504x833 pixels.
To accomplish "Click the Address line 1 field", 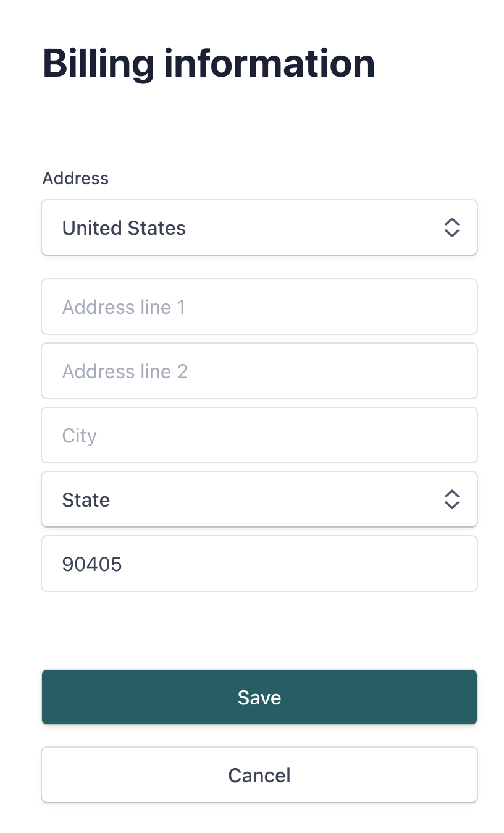I will pos(259,307).
